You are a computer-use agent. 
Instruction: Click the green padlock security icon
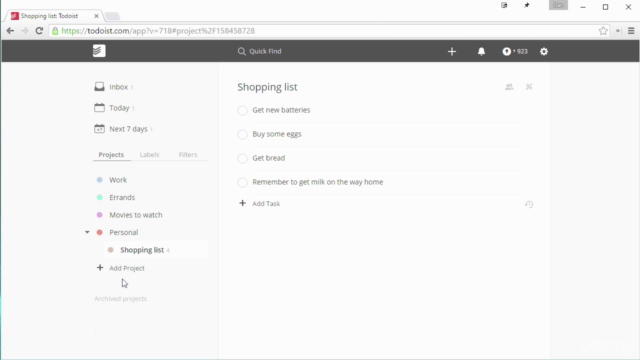click(55, 31)
